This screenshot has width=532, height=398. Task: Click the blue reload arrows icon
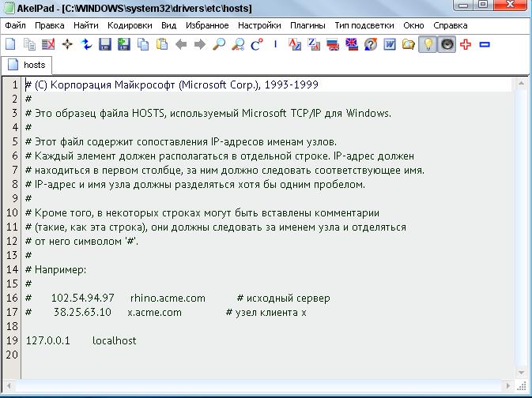tap(86, 44)
